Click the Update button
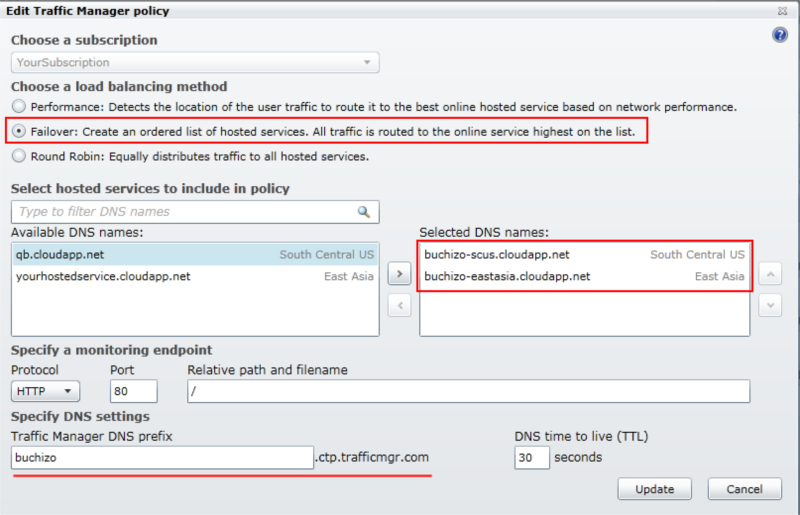Image resolution: width=800 pixels, height=515 pixels. (654, 489)
